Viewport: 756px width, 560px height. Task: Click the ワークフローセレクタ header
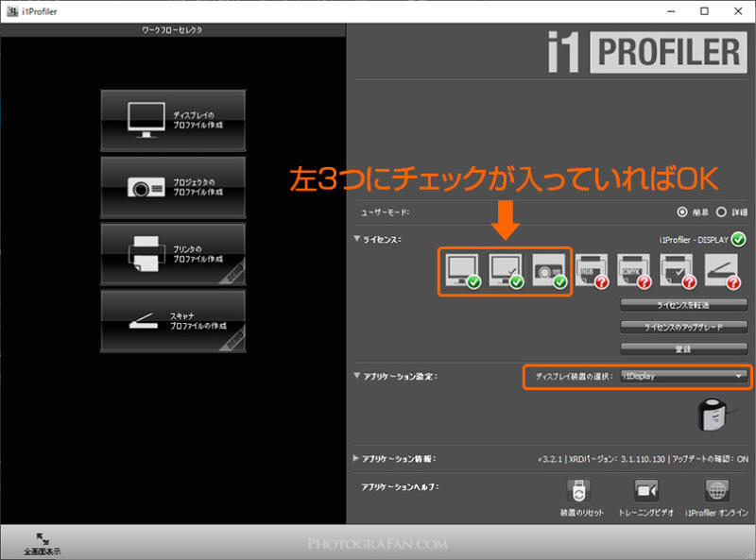pyautogui.click(x=174, y=29)
